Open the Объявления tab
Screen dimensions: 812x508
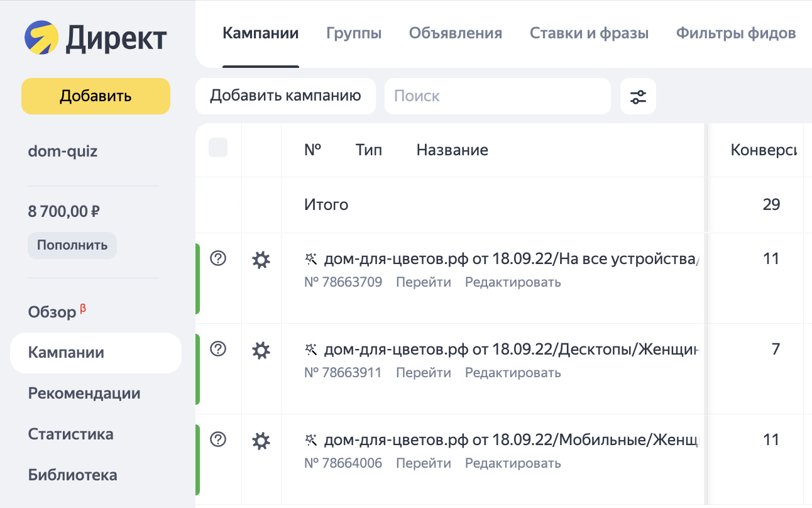point(455,33)
